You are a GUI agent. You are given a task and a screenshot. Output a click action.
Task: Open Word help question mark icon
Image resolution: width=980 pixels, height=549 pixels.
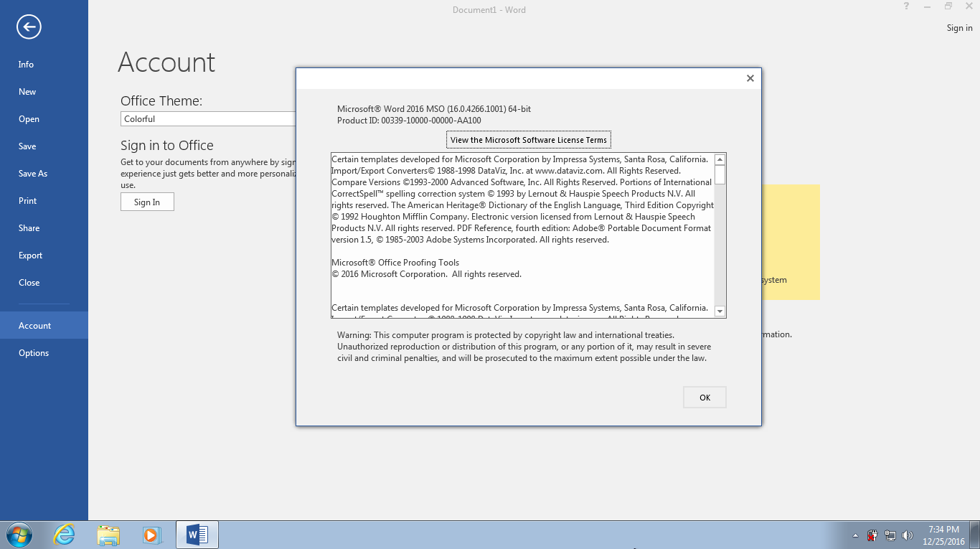click(x=907, y=6)
